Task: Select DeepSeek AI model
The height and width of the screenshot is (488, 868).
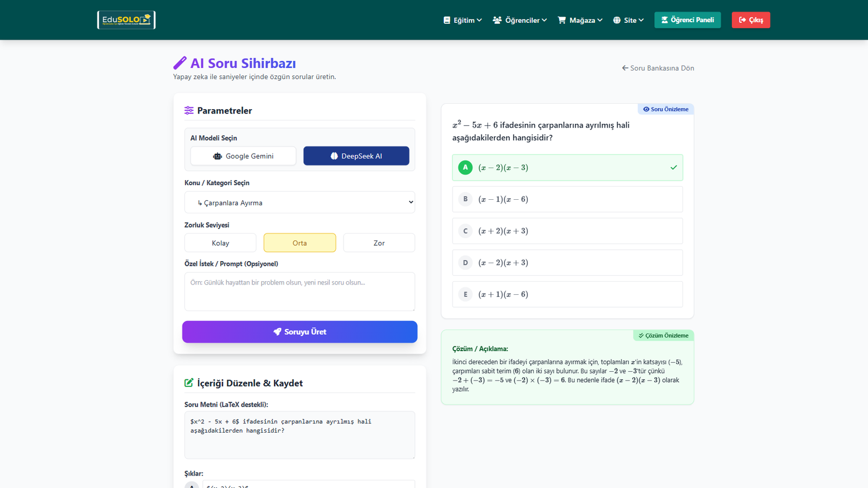Action: 356,156
